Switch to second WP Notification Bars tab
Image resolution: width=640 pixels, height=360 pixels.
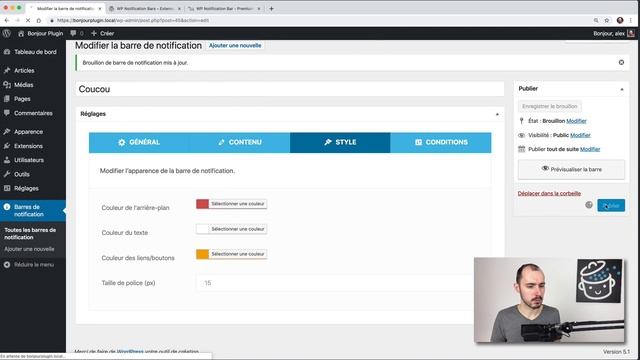coord(145,8)
